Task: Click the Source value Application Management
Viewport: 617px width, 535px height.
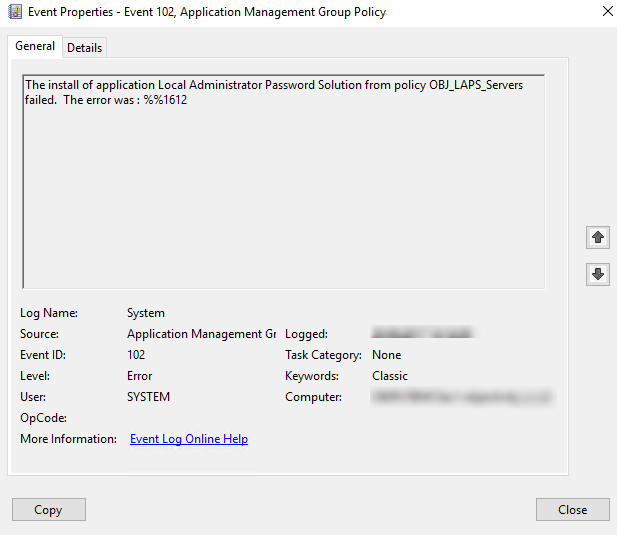Action: tap(201, 334)
